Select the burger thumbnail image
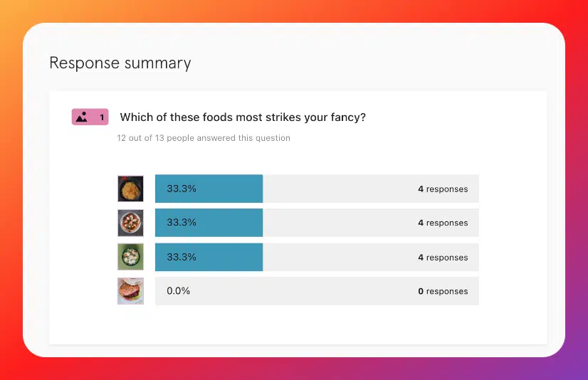The image size is (588, 380). (130, 291)
